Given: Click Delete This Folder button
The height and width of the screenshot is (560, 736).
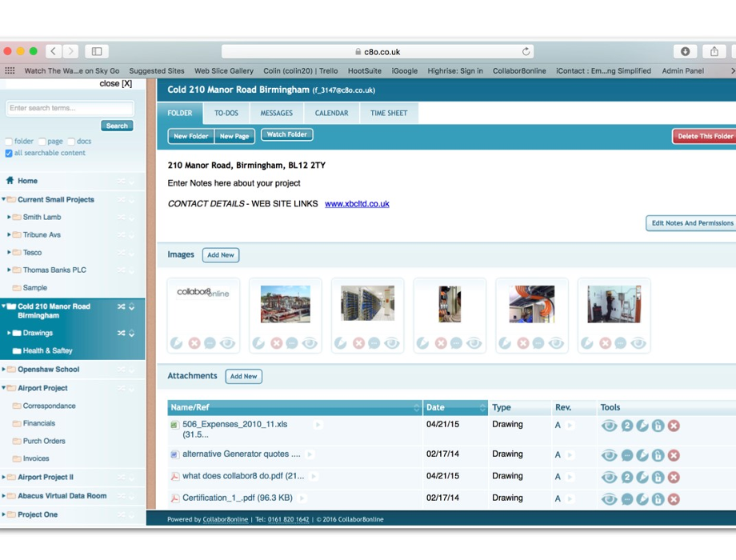Looking at the screenshot, I should tap(705, 136).
